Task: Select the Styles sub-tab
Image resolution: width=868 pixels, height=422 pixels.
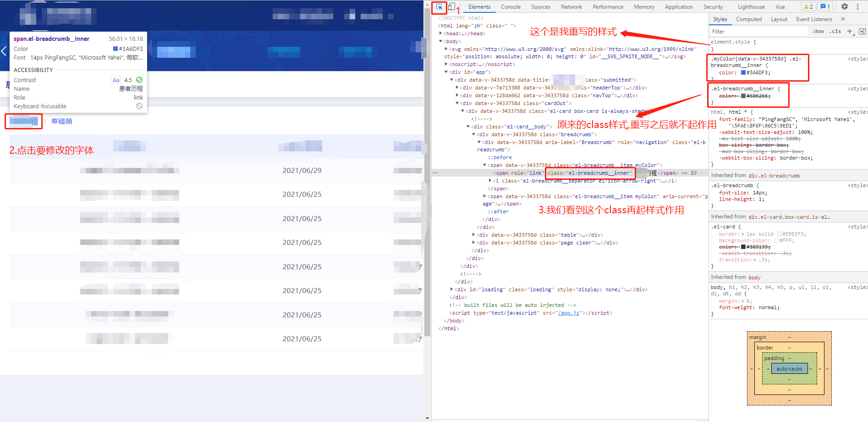Action: [720, 19]
